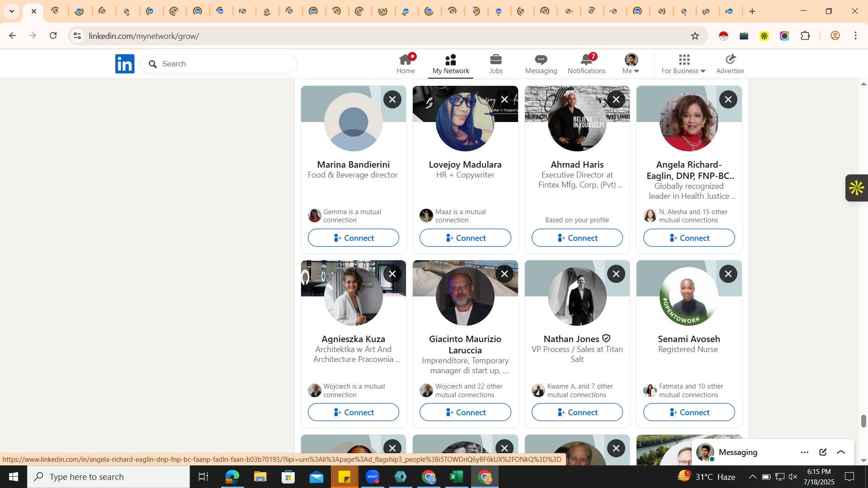Image resolution: width=868 pixels, height=488 pixels.
Task: View site information icon in address bar
Action: [x=77, y=36]
